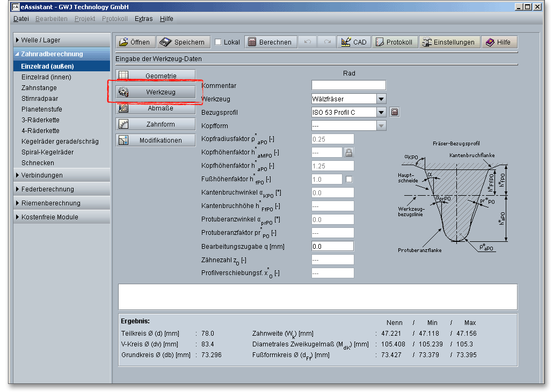Click the lock icon next to Kopfhöhenfaktor

(x=348, y=153)
